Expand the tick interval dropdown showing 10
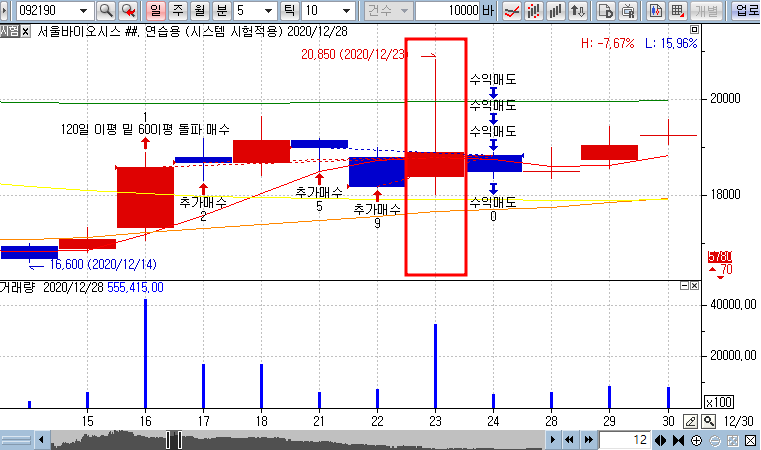The image size is (761, 450). (x=346, y=11)
